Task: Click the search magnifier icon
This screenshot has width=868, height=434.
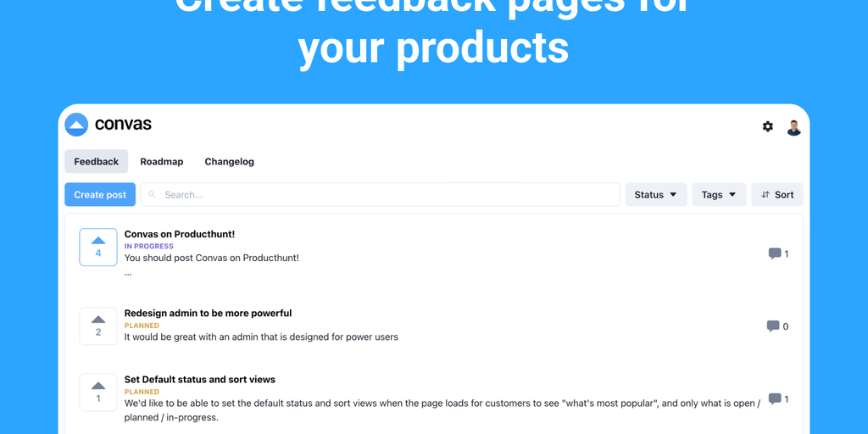Action: [x=153, y=195]
